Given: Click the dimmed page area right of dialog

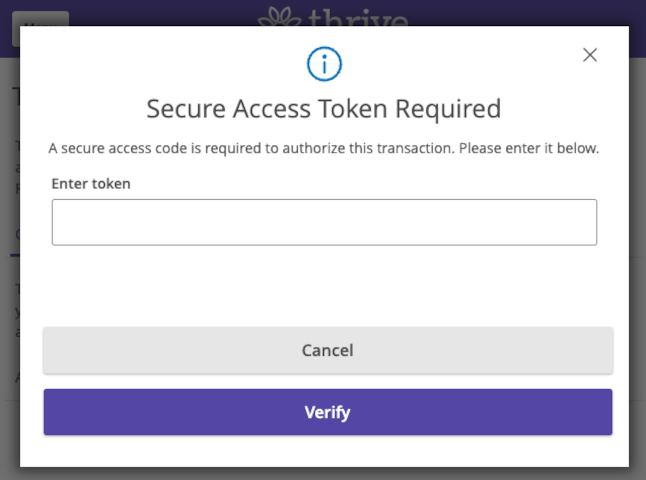Looking at the screenshot, I should click(637, 247).
